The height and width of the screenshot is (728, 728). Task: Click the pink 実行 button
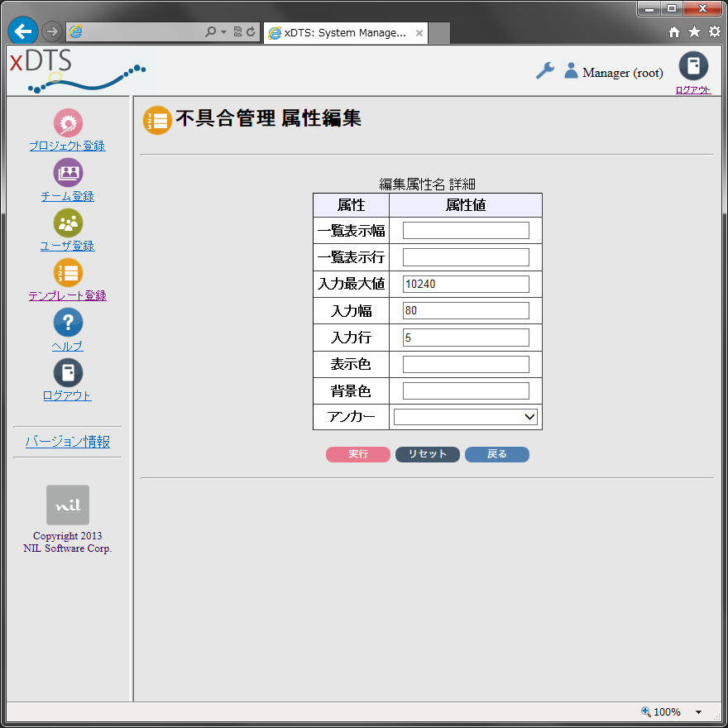coord(358,454)
